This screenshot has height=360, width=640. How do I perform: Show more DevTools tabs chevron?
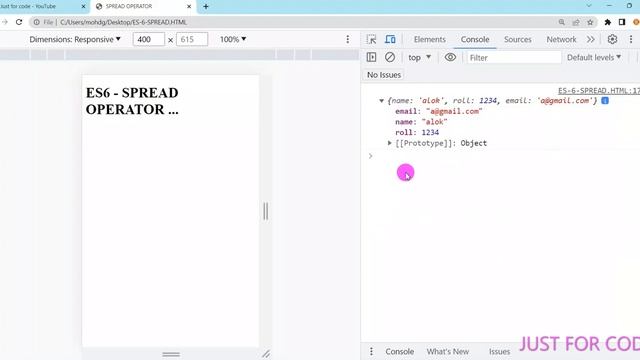click(591, 39)
